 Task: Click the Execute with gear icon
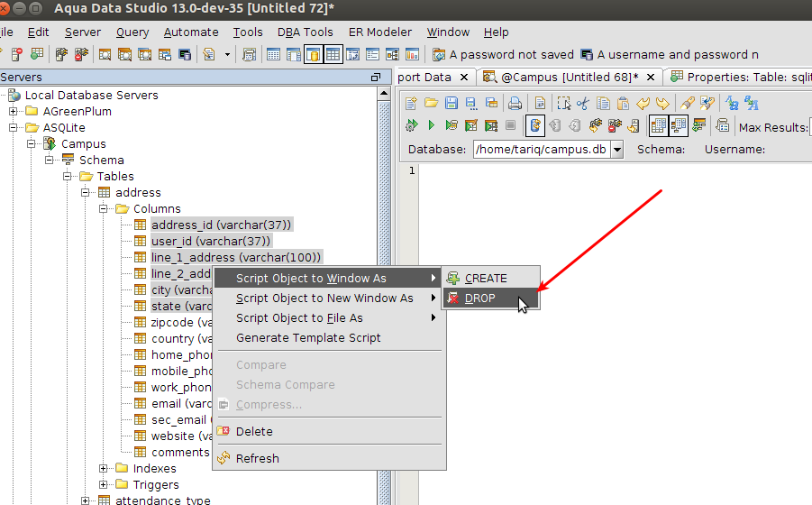tap(412, 125)
